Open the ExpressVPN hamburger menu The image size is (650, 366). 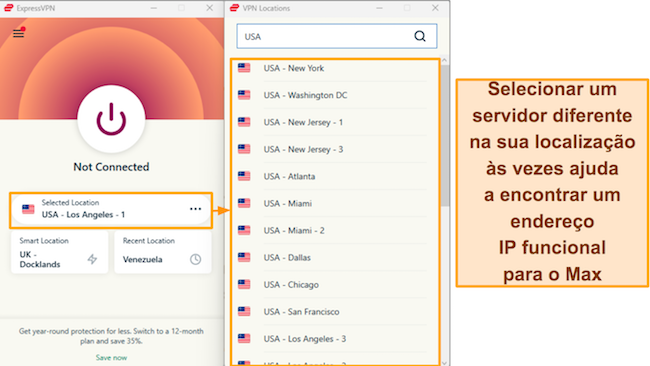[18, 33]
